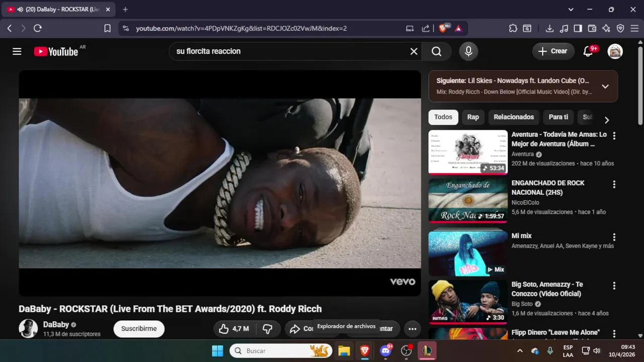Open the account avatar menu
This screenshot has height=362, width=644.
tap(615, 51)
